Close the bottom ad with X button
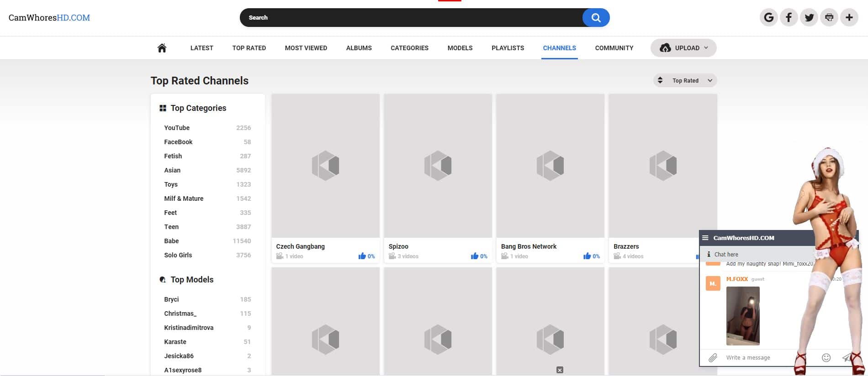Screen dimensions: 868x376 pyautogui.click(x=560, y=370)
